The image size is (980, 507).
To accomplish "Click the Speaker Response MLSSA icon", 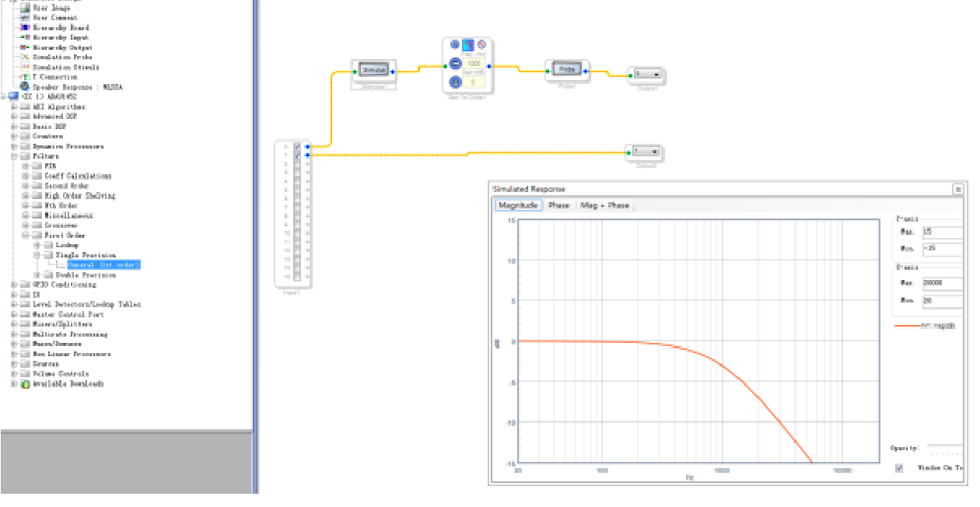I will click(x=25, y=87).
